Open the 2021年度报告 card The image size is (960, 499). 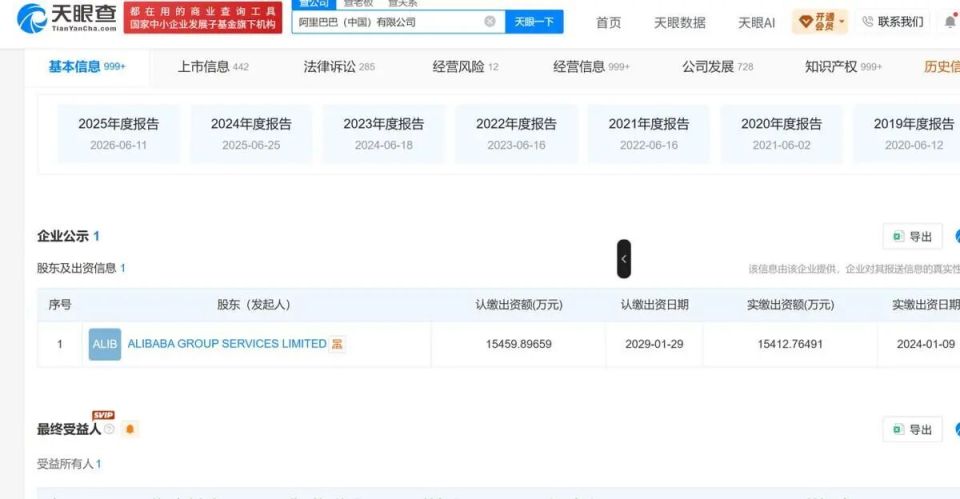click(649, 133)
